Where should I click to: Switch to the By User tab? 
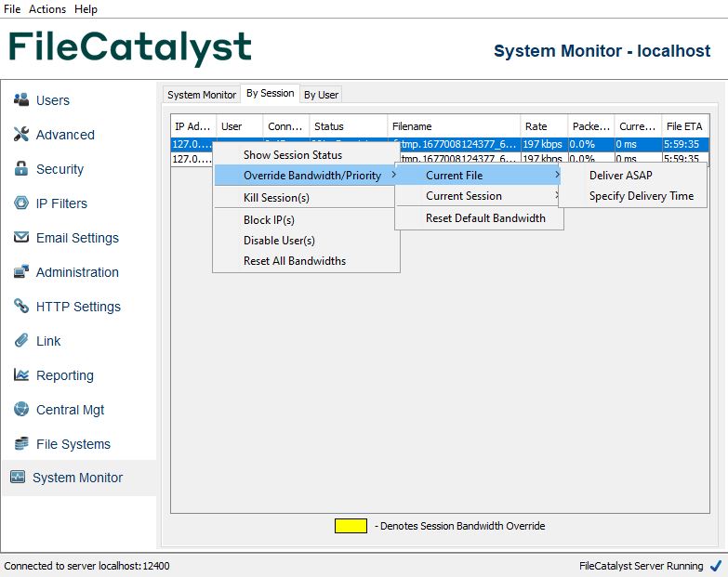pyautogui.click(x=321, y=95)
